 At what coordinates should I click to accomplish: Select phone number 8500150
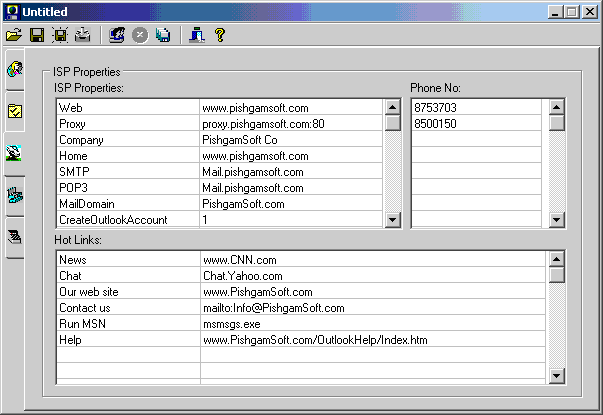click(476, 123)
